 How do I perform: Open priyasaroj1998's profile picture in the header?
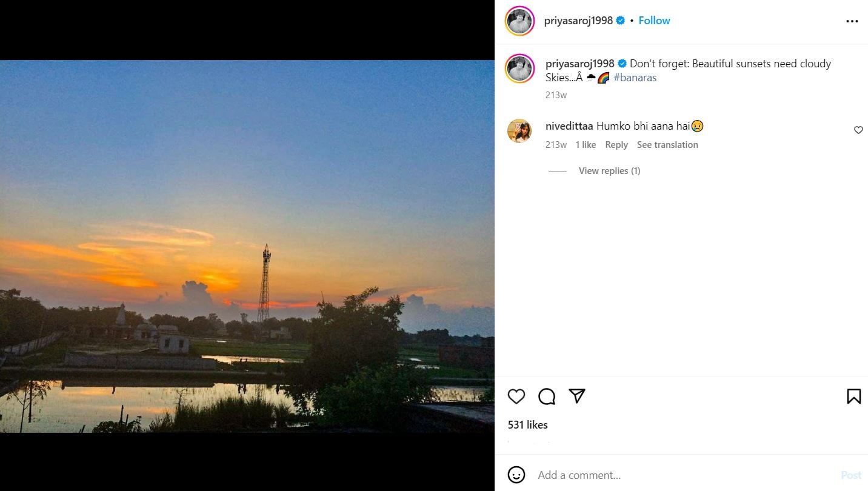(519, 21)
